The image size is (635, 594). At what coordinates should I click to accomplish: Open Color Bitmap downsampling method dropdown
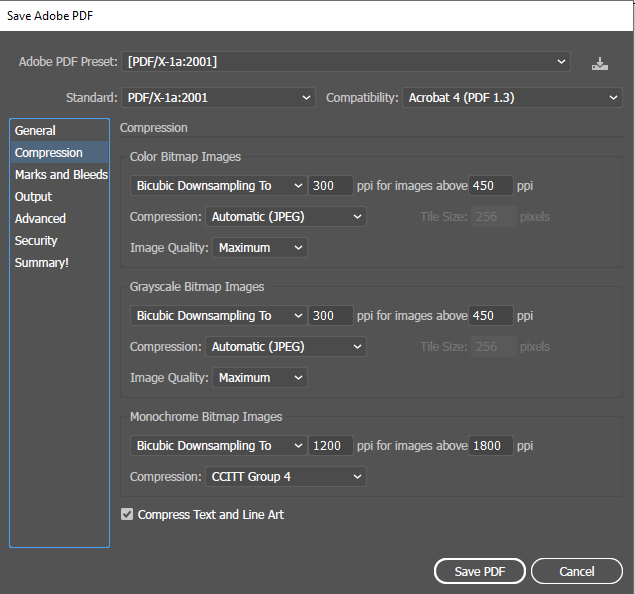(x=219, y=186)
